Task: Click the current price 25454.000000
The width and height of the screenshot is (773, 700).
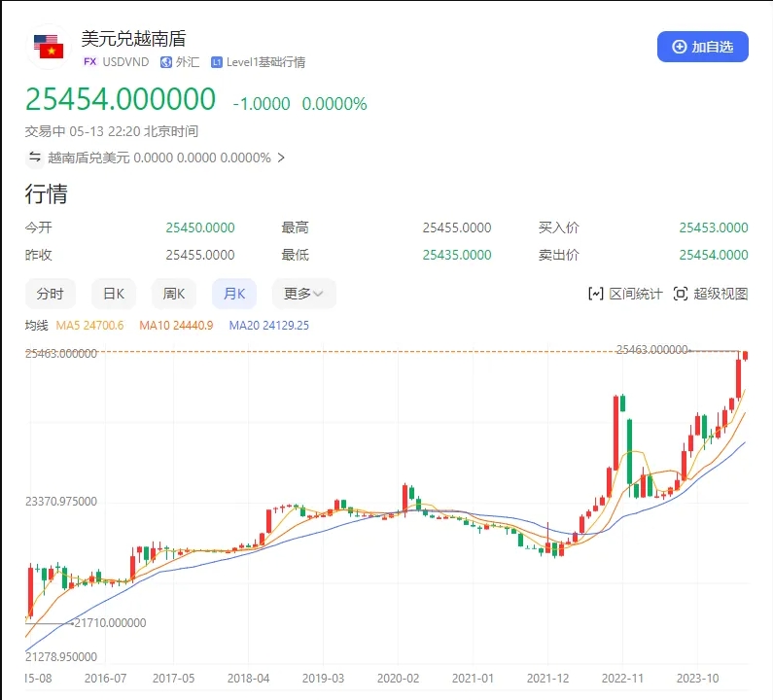Action: tap(121, 99)
